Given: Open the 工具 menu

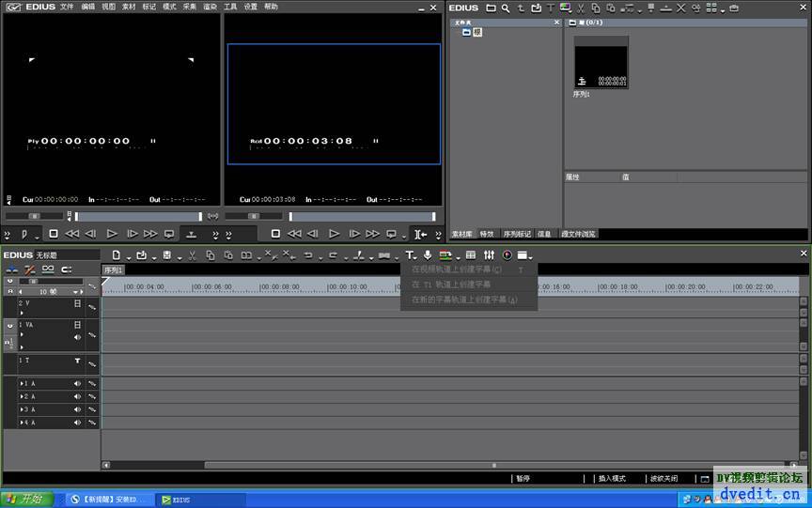Looking at the screenshot, I should point(230,7).
